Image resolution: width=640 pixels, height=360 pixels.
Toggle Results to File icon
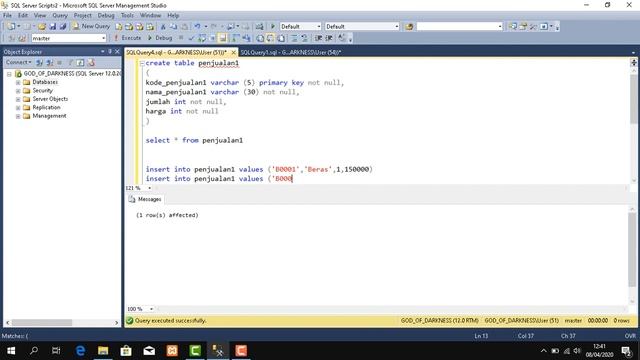(281, 38)
